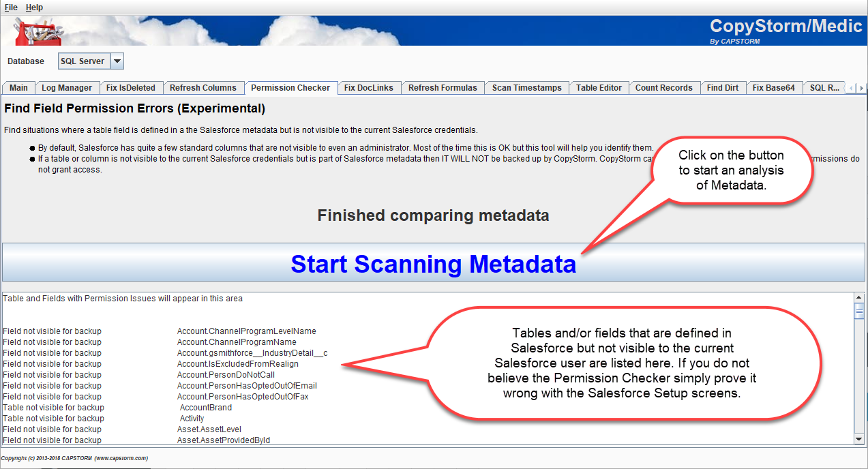Click the Start Scanning Metadata button
This screenshot has height=469, width=868.
[434, 262]
